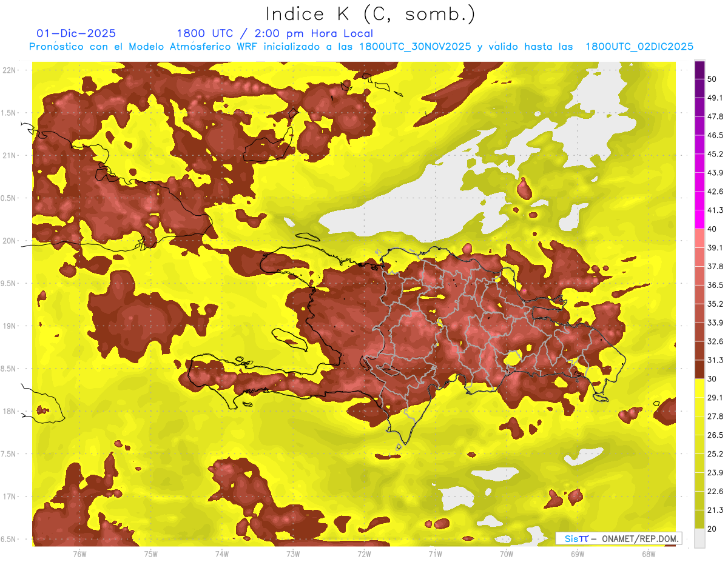Click the "40" color scale label
The image size is (728, 562).
click(712, 229)
